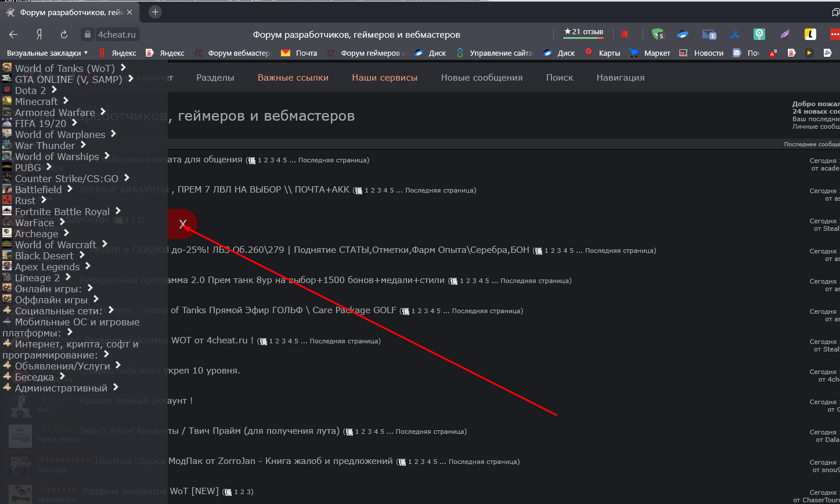The width and height of the screenshot is (840, 504).
Task: Click the 4cheat.ru address field
Action: (x=116, y=35)
